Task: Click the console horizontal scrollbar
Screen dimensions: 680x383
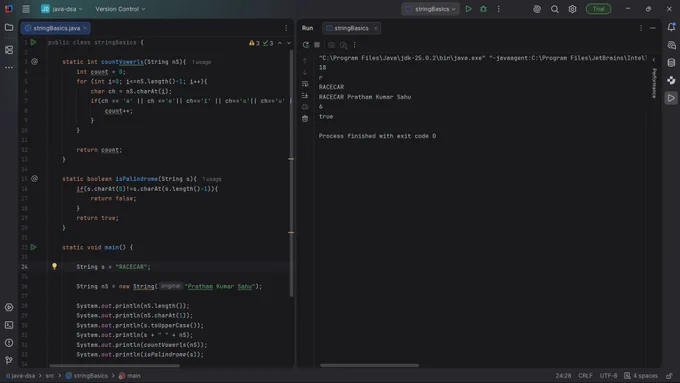Action: coord(369,365)
